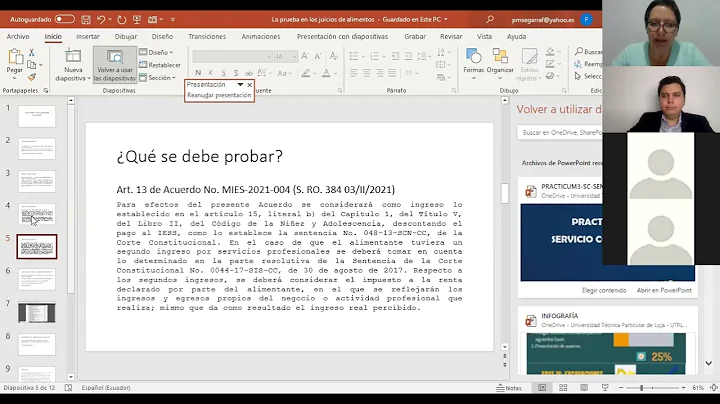Toggle underline (S) formatting
The height and width of the screenshot is (404, 720).
[223, 73]
